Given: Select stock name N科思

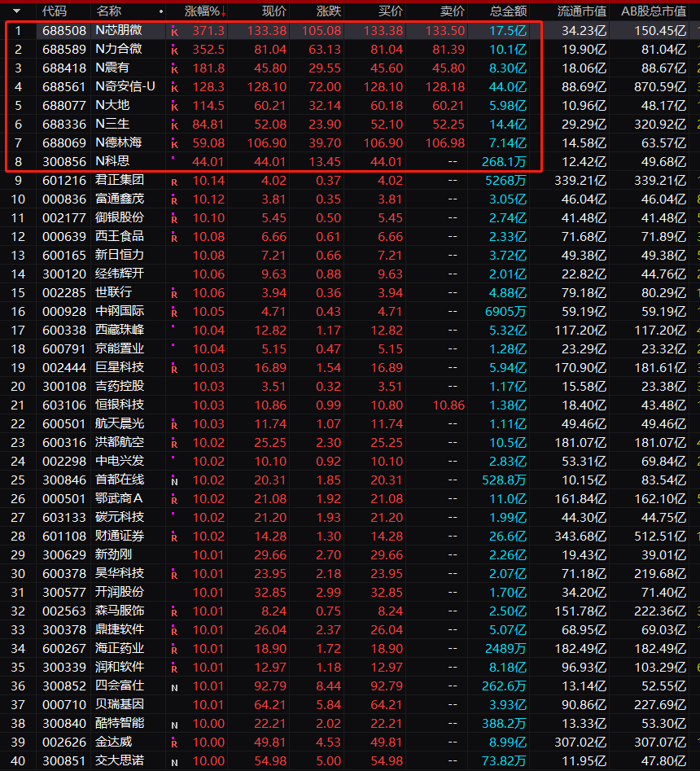Looking at the screenshot, I should pos(112,161).
